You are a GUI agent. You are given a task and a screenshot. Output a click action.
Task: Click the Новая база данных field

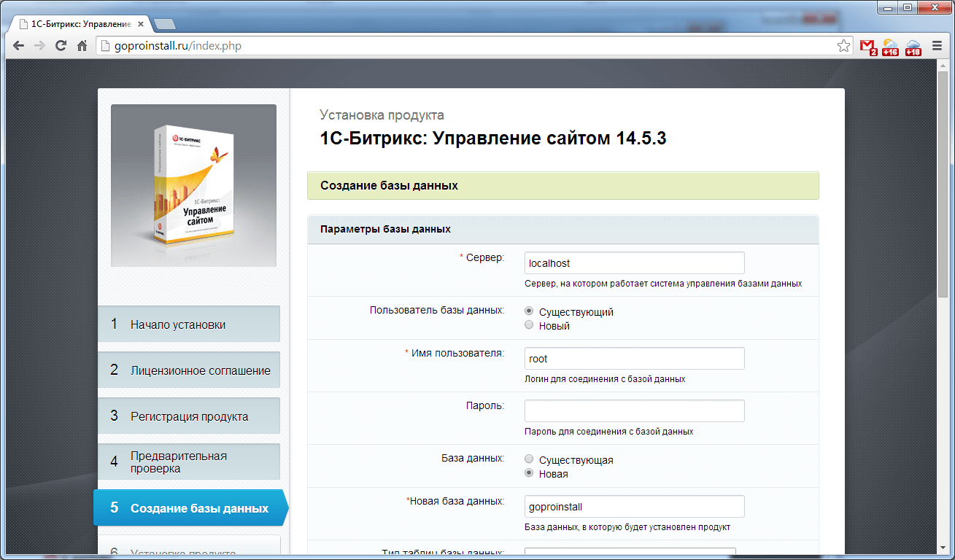pos(634,507)
